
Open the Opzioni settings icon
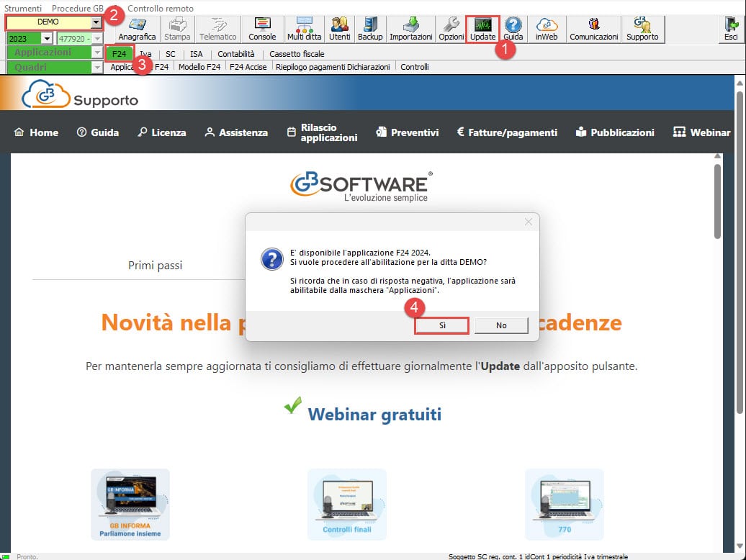tap(451, 29)
